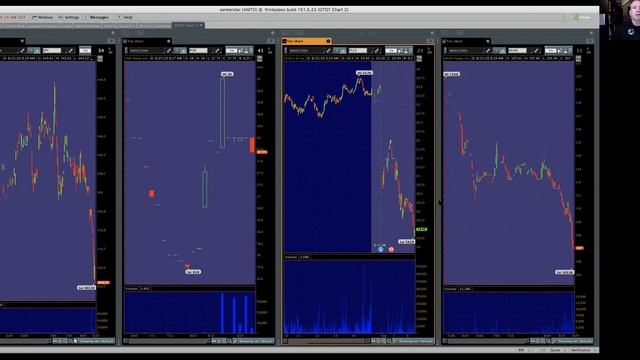Viewport: 640px width, 360px height.
Task: Open Drawing set Default under chart 34
Action: tap(96, 341)
